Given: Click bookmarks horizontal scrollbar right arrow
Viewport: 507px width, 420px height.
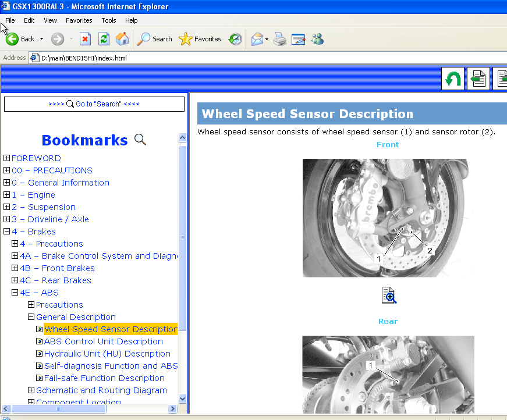Looking at the screenshot, I should [173, 409].
